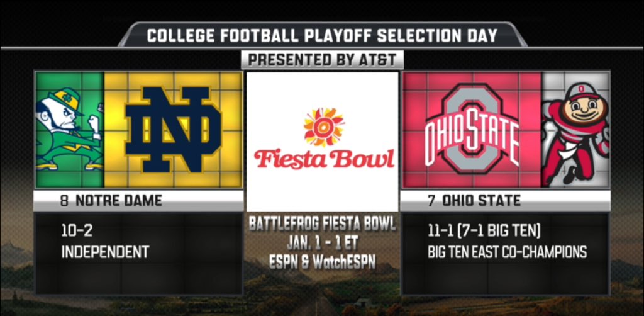Click the white Fiesta Bowl center panel
644x316 pixels.
tap(323, 142)
